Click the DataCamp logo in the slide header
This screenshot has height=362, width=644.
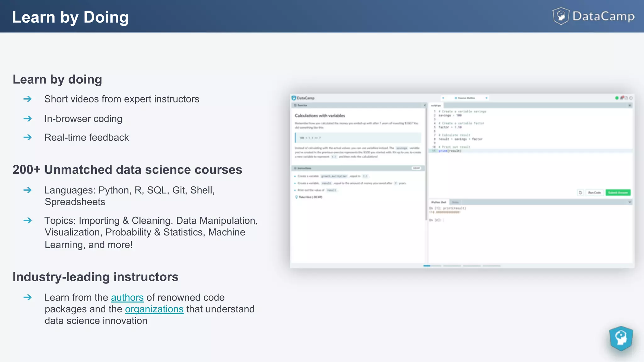click(593, 16)
